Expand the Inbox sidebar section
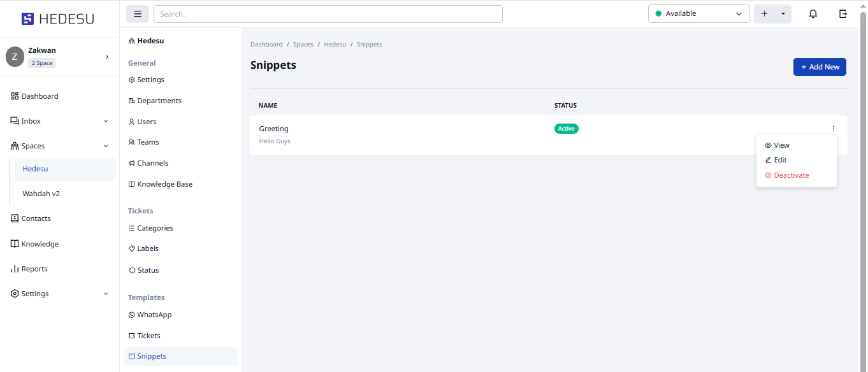Viewport: 868px width, 372px height. [x=106, y=121]
